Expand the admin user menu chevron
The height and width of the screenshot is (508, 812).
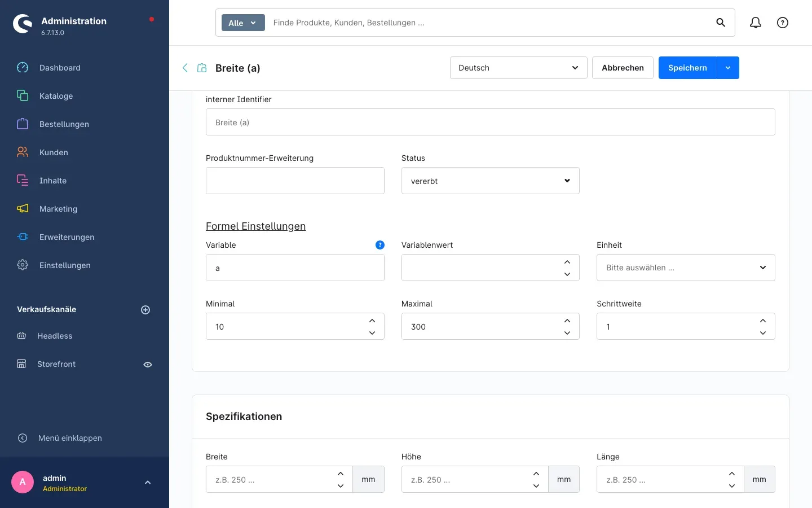pyautogui.click(x=148, y=483)
